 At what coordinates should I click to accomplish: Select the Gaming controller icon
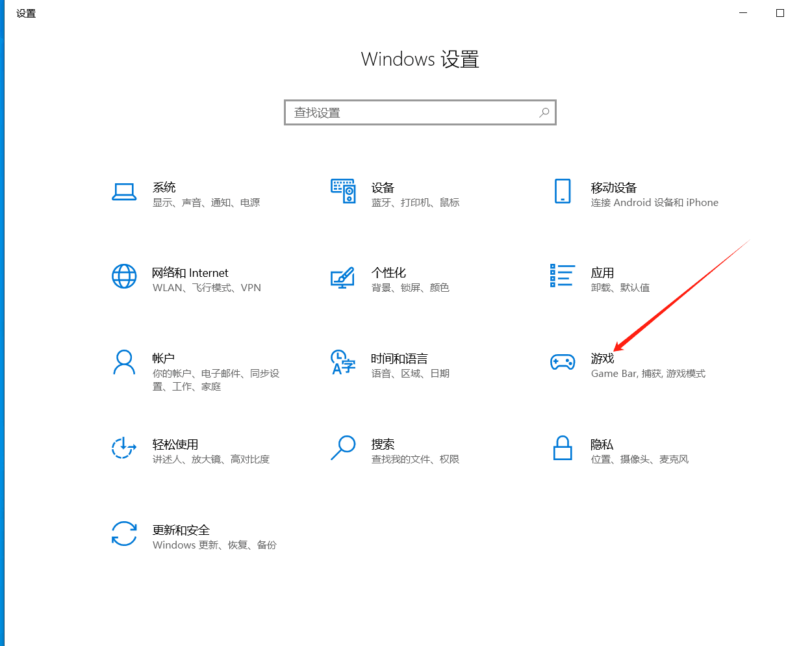pos(563,362)
